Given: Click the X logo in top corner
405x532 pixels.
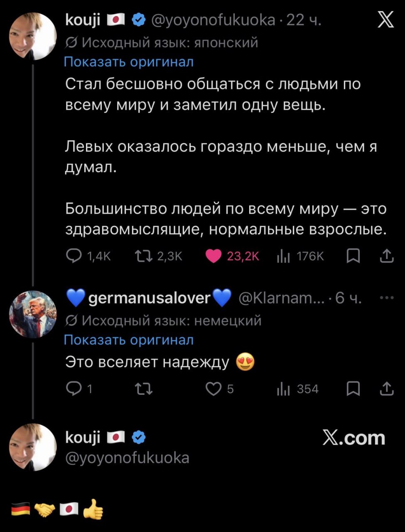Looking at the screenshot, I should [x=385, y=20].
